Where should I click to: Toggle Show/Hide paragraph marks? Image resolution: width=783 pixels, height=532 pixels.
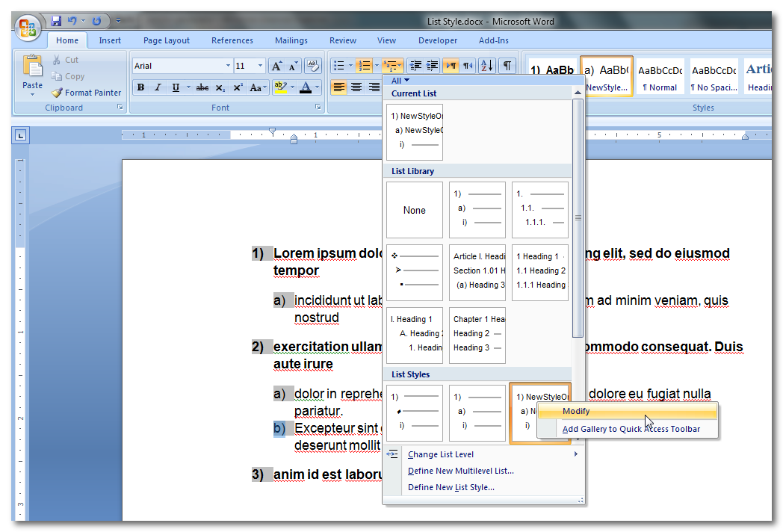coord(507,66)
